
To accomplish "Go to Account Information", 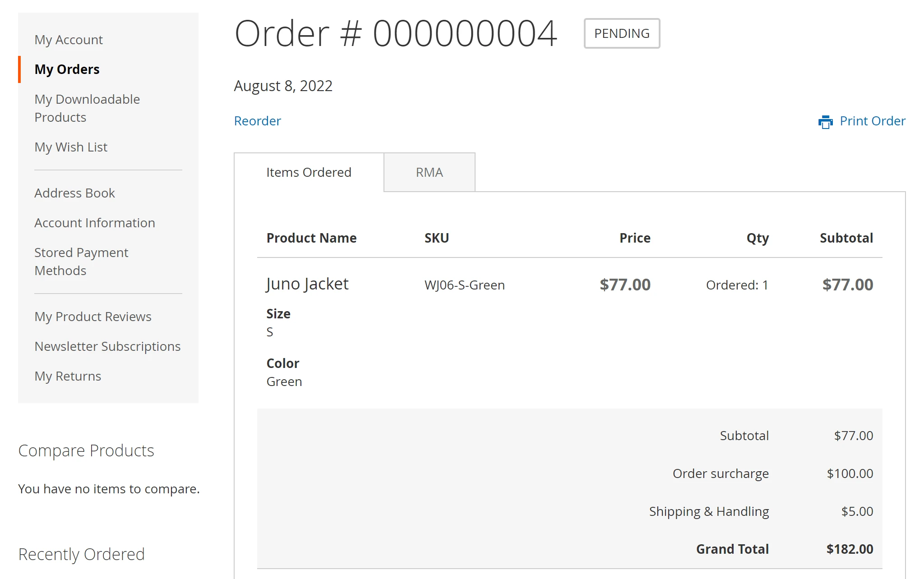I will pyautogui.click(x=95, y=223).
